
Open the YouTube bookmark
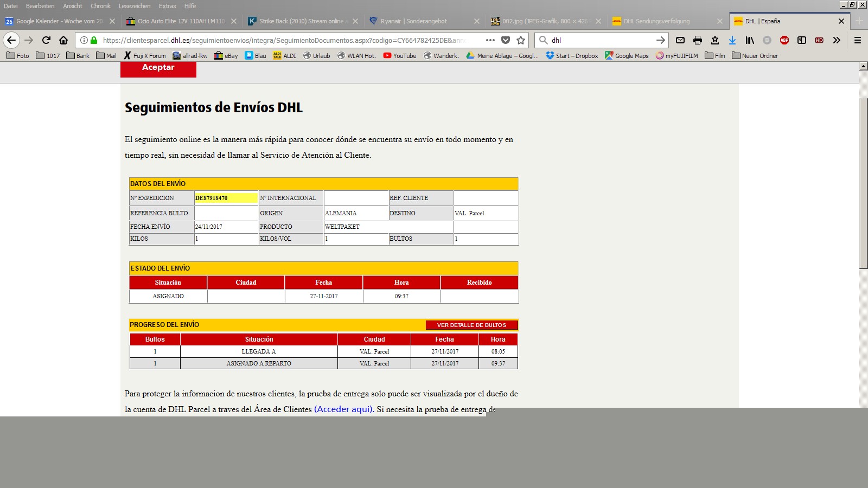400,56
